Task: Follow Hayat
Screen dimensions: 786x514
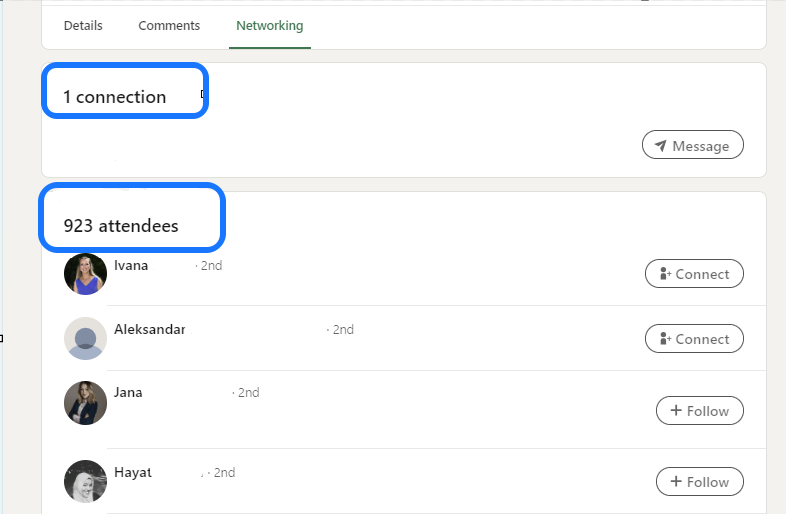Action: tap(699, 482)
